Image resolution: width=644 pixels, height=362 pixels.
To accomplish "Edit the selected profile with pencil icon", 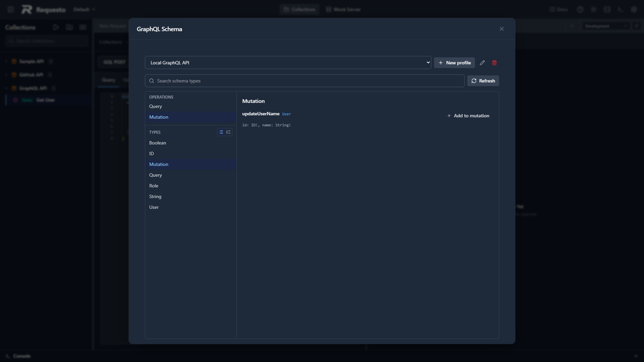I will coord(482,63).
